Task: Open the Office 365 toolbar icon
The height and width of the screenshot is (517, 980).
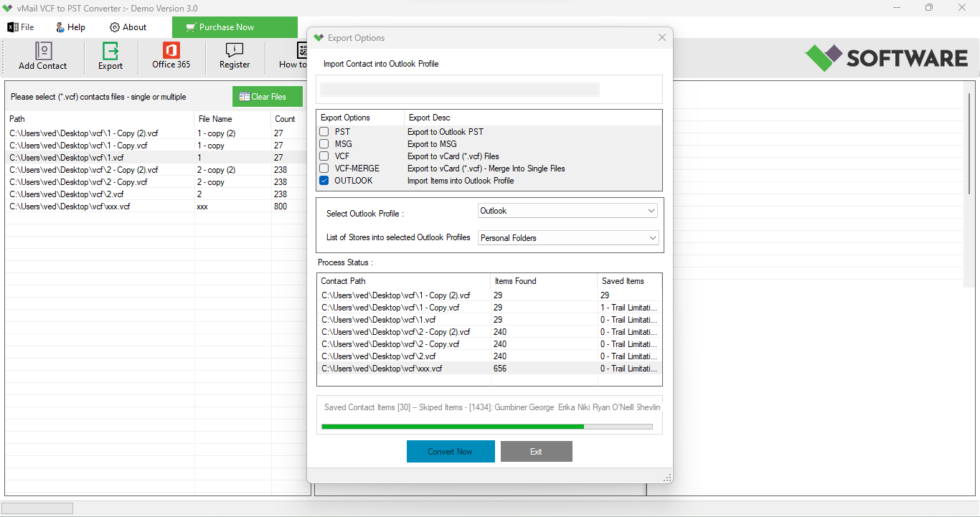Action: 171,56
